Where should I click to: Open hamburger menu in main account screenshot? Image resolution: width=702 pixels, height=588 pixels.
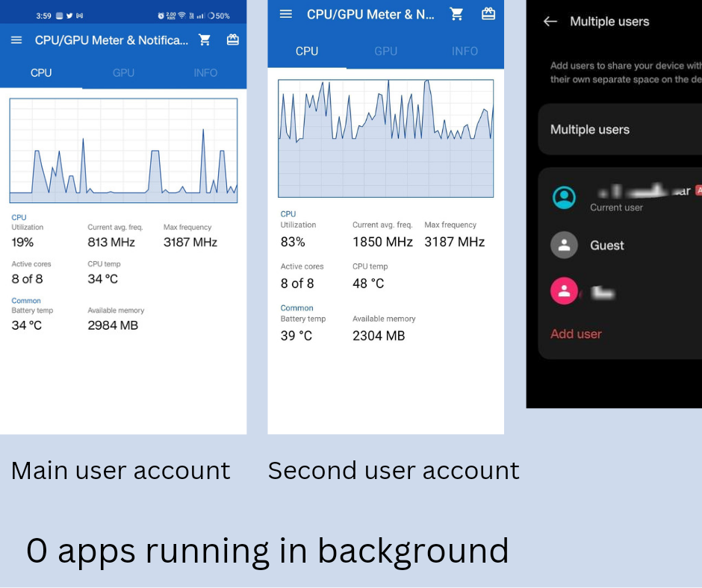pyautogui.click(x=16, y=40)
